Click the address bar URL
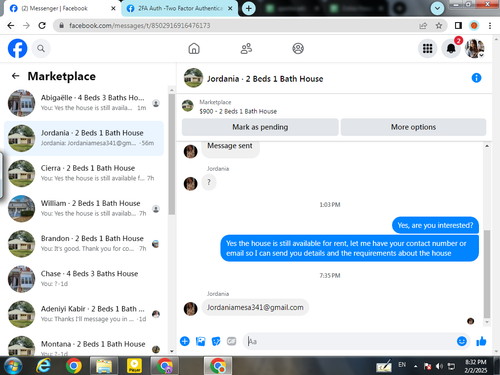The height and width of the screenshot is (375, 500). tap(140, 26)
